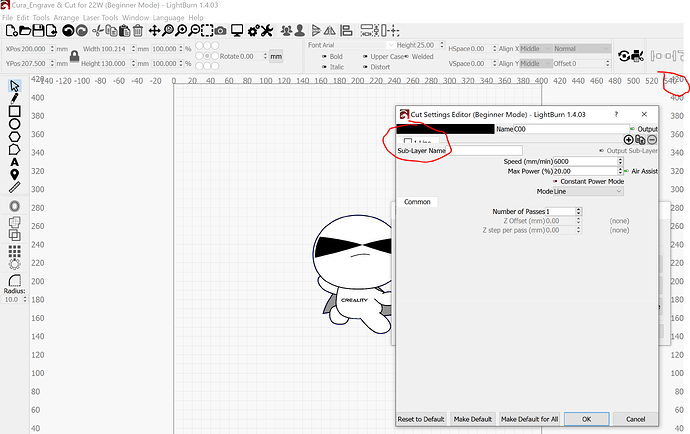Toggle layer Output switch in dialog
The height and width of the screenshot is (434, 690).
coord(633,129)
